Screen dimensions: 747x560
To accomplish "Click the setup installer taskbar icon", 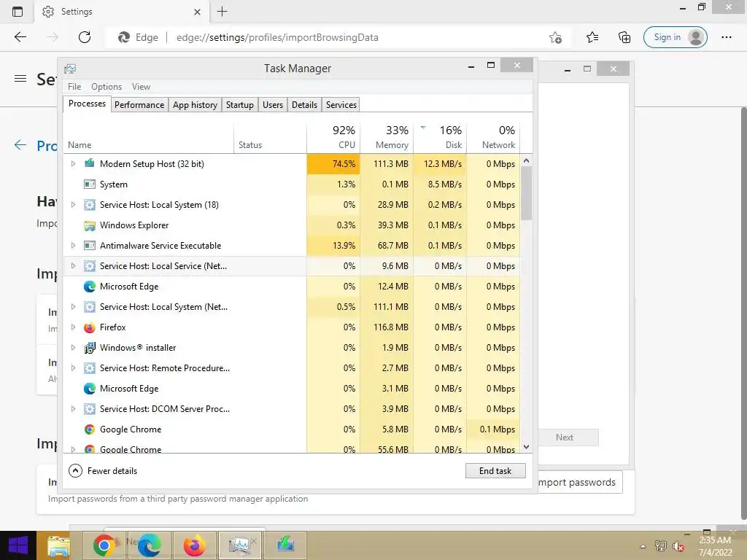I will 285,545.
